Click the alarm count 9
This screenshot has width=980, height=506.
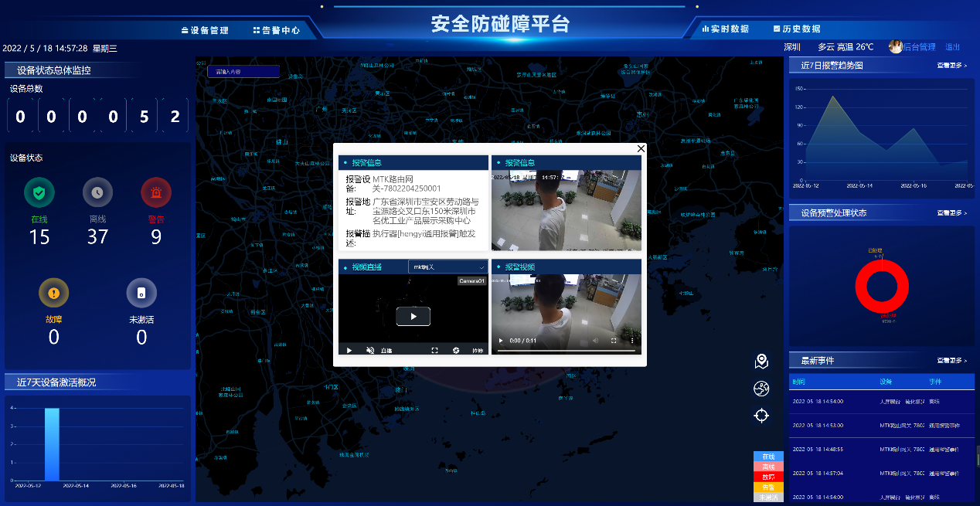pos(156,236)
